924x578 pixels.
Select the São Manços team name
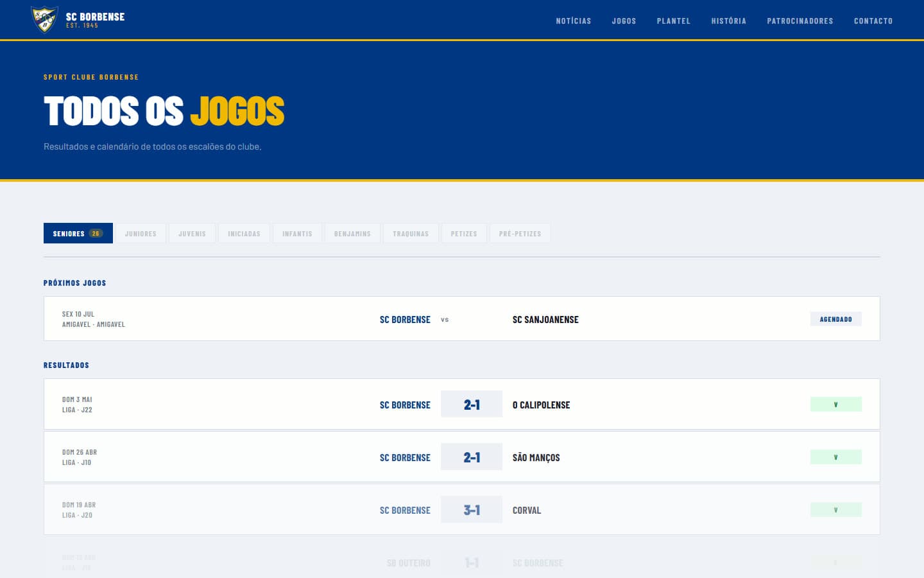click(x=536, y=457)
